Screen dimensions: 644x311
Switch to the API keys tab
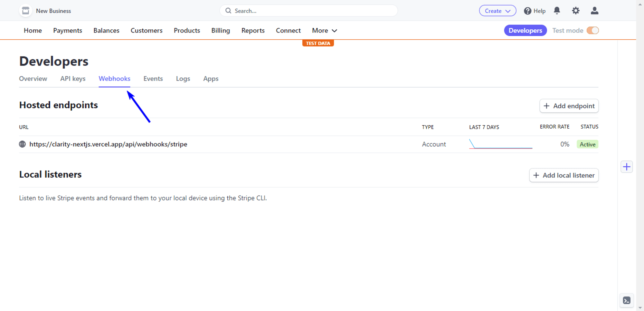73,79
